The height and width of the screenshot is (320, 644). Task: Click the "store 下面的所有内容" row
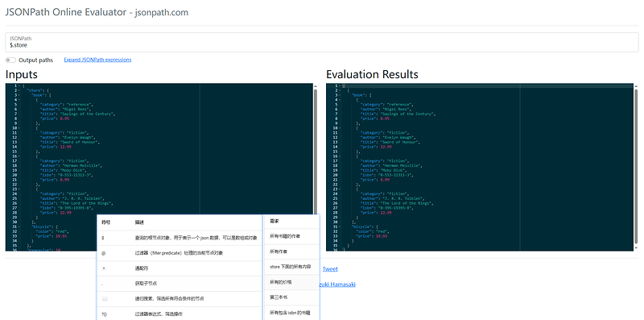[x=291, y=267]
